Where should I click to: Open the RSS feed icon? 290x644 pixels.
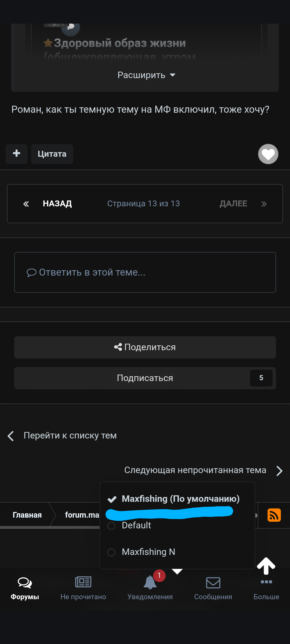(274, 515)
